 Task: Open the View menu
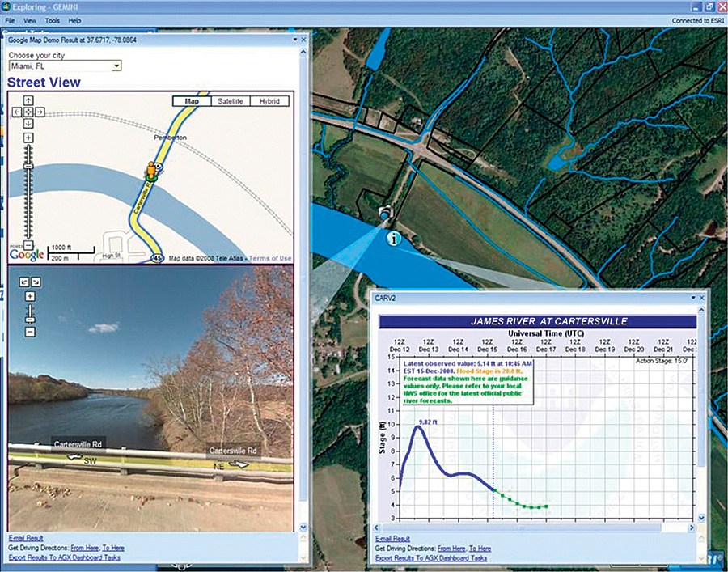click(30, 21)
